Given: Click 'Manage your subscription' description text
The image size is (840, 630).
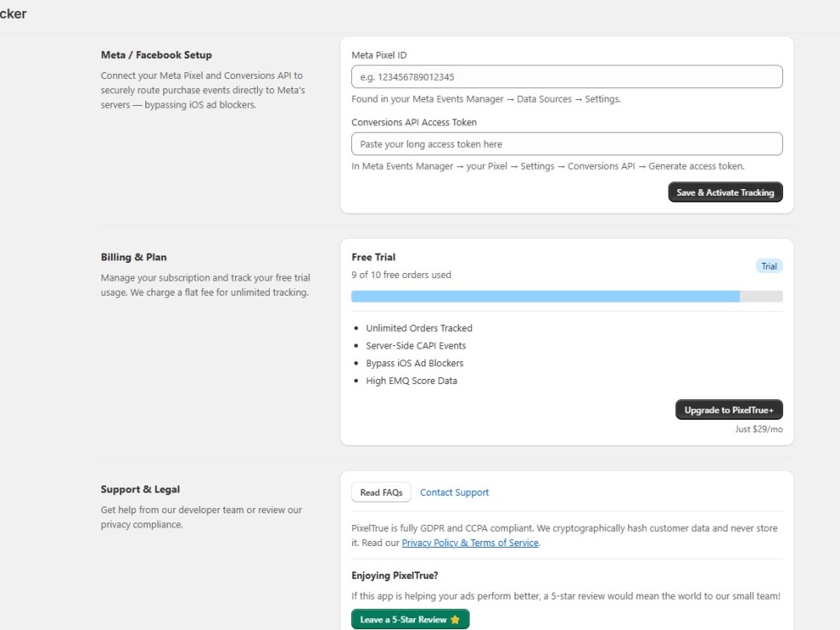Looking at the screenshot, I should click(205, 285).
